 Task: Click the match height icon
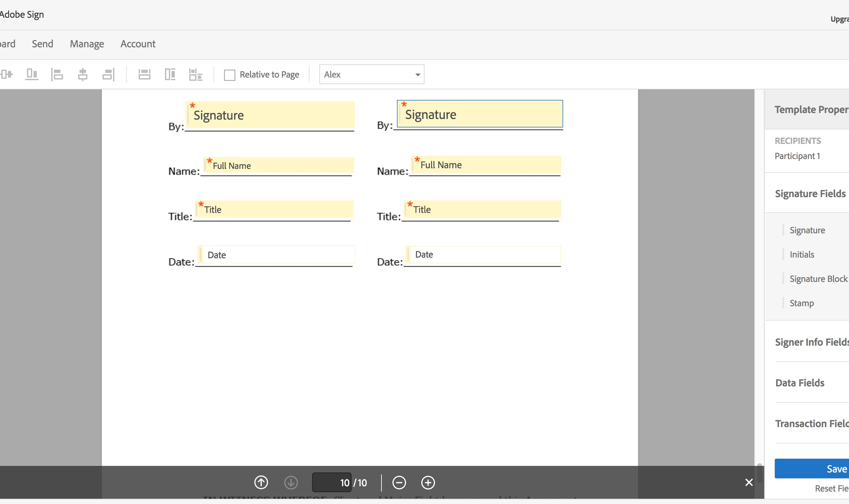[x=170, y=74]
